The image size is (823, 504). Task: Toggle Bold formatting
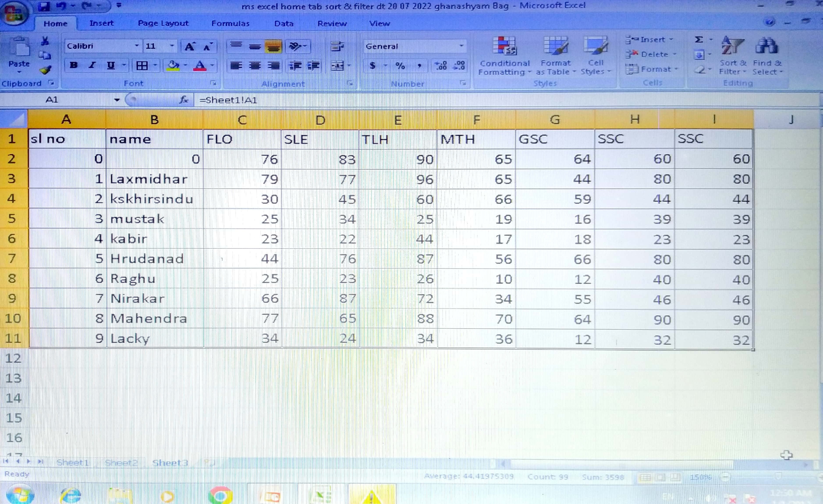click(74, 65)
